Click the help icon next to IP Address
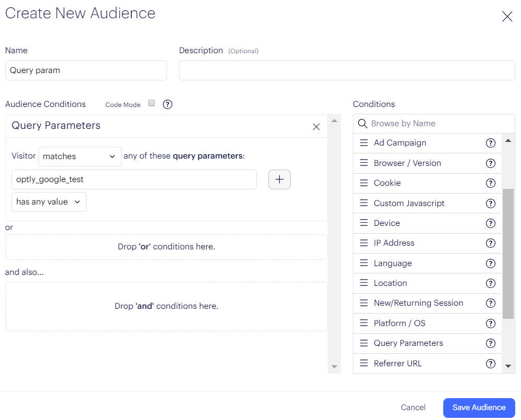Image resolution: width=521 pixels, height=420 pixels. [x=490, y=243]
